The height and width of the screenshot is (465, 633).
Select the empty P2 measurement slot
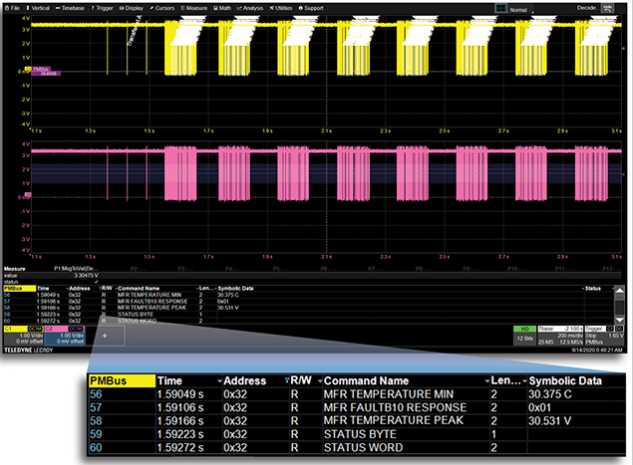coord(138,268)
